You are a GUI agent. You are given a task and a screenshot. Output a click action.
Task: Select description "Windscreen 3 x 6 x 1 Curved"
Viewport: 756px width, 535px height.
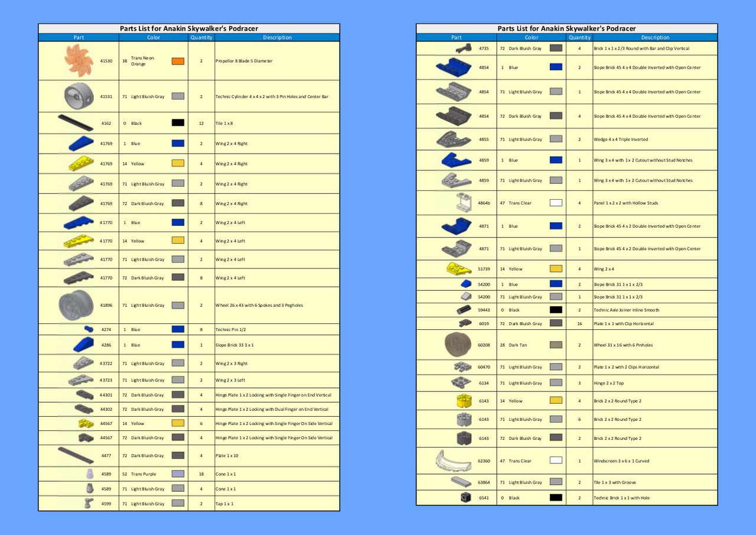(621, 461)
